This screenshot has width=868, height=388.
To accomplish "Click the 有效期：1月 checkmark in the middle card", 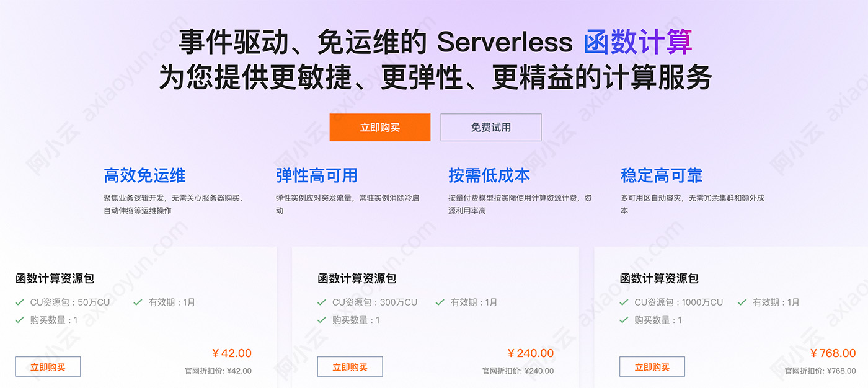I will [x=440, y=302].
